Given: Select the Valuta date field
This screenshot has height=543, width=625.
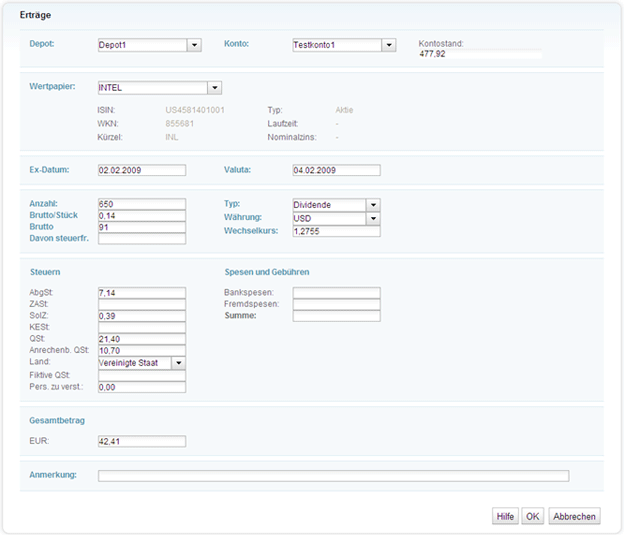Looking at the screenshot, I should pyautogui.click(x=336, y=170).
